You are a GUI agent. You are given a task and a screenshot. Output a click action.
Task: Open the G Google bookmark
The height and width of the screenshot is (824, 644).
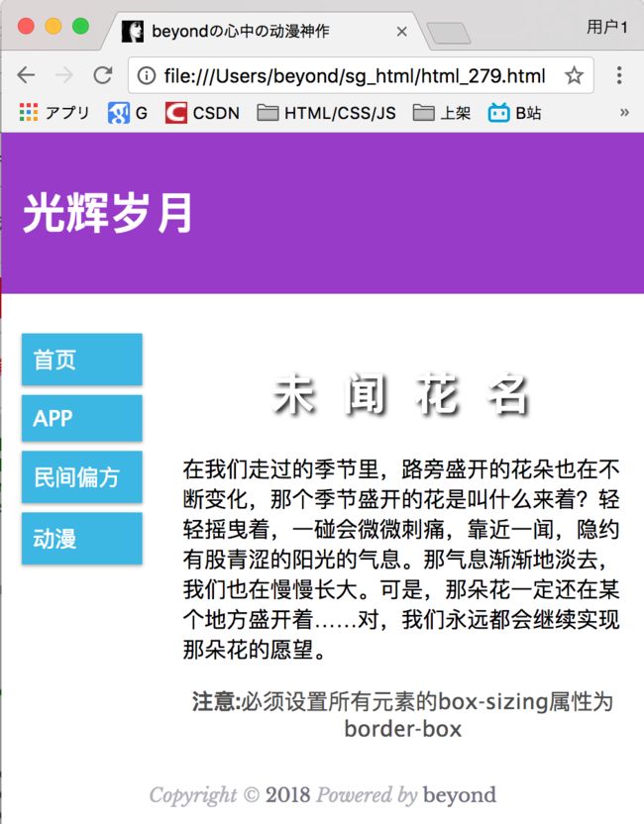click(127, 113)
